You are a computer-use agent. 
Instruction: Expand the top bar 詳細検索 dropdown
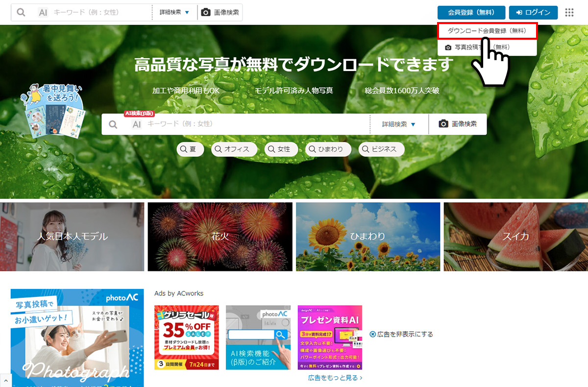[174, 12]
